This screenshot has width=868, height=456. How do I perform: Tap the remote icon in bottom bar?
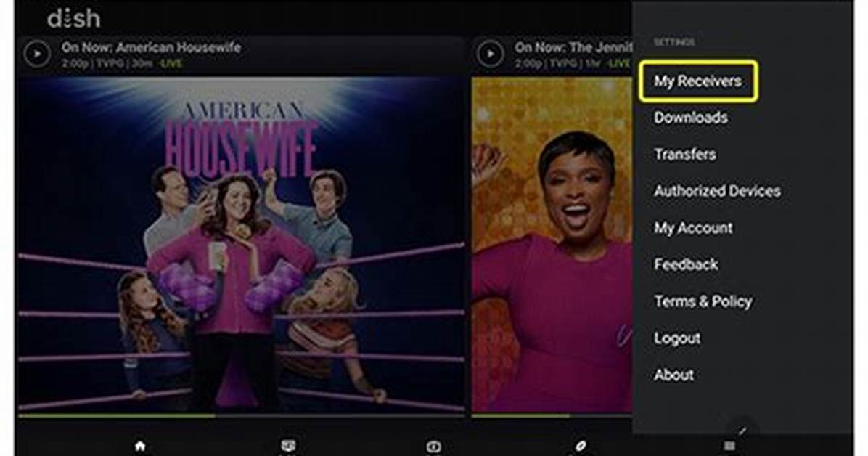click(580, 446)
